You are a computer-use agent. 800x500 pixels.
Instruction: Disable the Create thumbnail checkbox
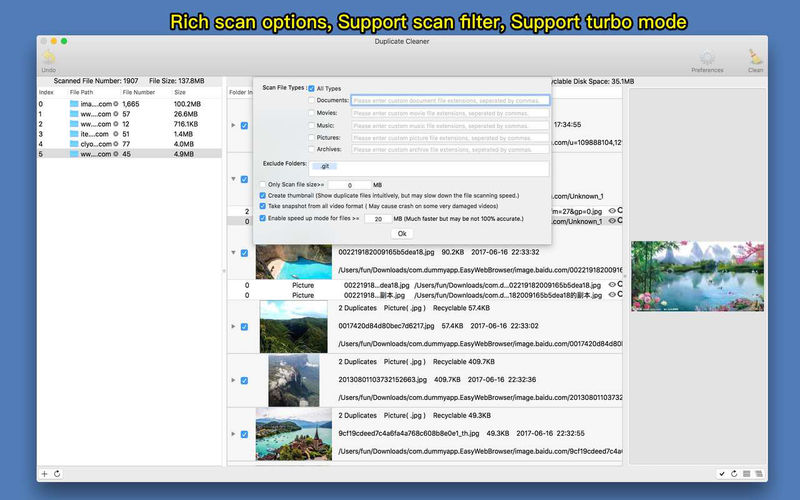(263, 195)
